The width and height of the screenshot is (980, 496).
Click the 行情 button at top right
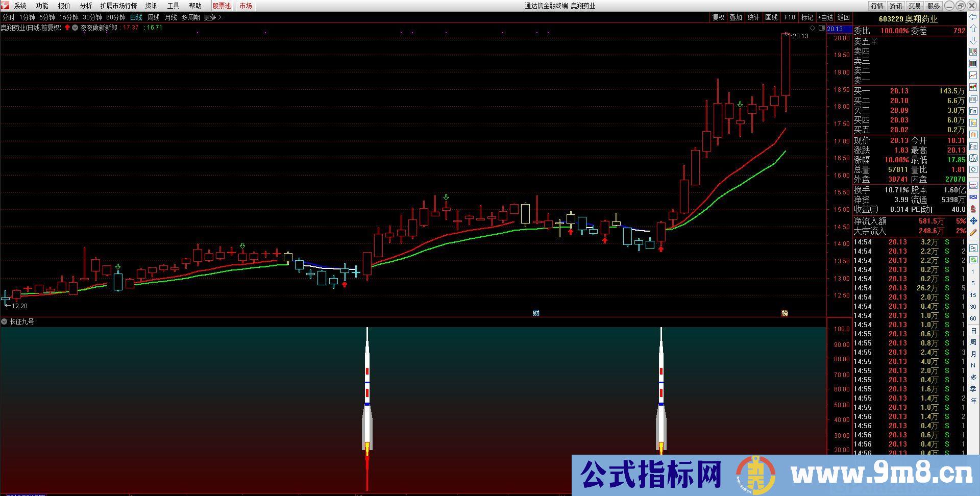click(877, 6)
